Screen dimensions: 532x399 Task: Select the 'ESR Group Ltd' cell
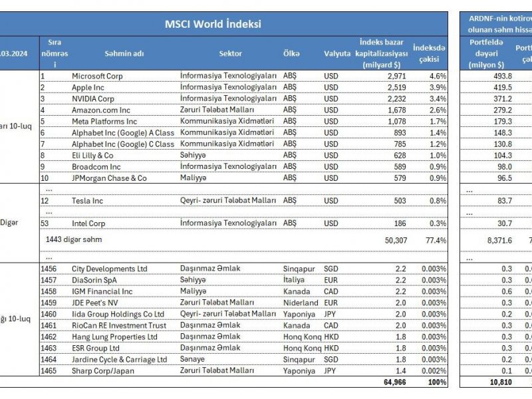coord(96,348)
